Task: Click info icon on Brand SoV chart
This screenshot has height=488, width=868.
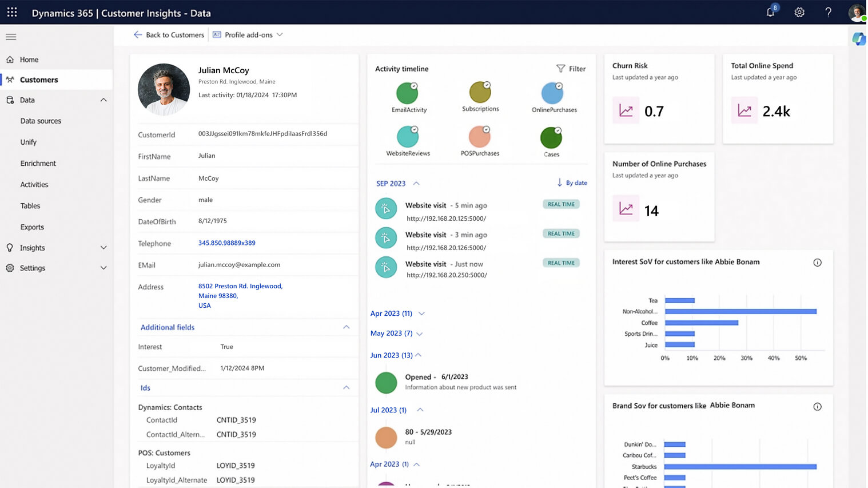Action: [x=817, y=407]
